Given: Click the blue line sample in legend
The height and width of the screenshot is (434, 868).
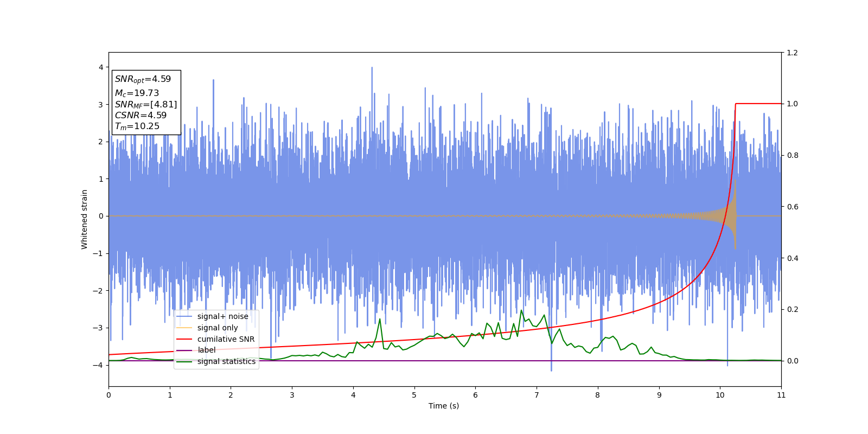Looking at the screenshot, I should click(x=184, y=317).
